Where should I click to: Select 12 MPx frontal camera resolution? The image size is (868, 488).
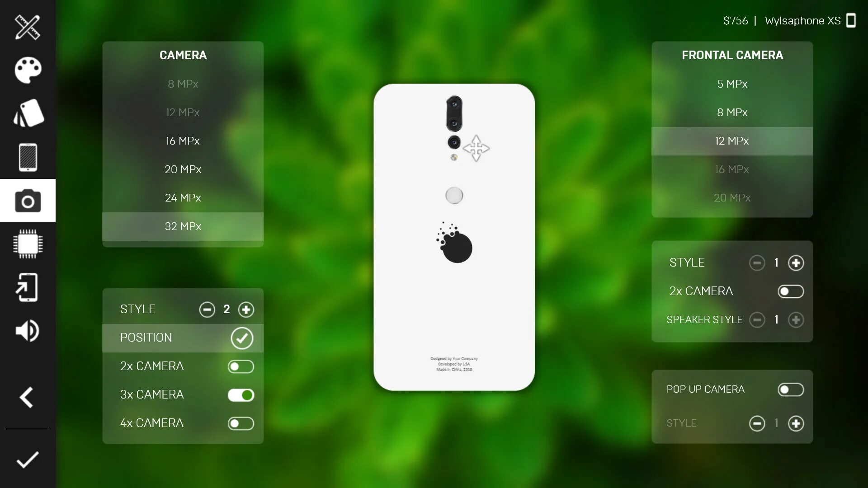[x=732, y=141]
